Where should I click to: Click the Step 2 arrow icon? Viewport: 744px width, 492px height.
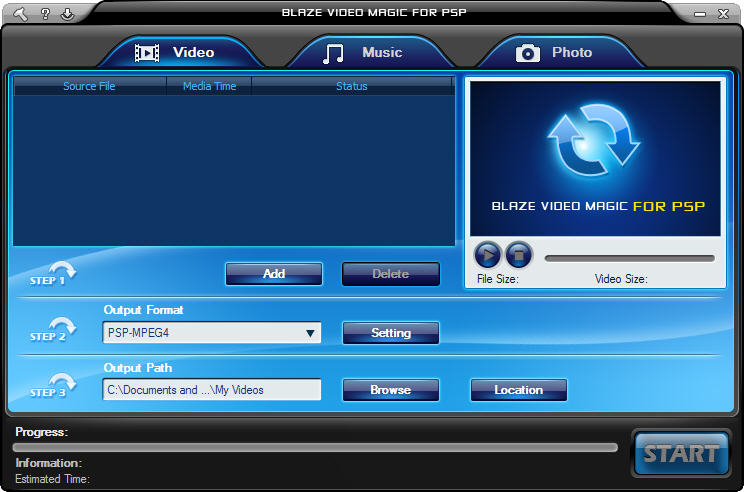click(x=62, y=328)
